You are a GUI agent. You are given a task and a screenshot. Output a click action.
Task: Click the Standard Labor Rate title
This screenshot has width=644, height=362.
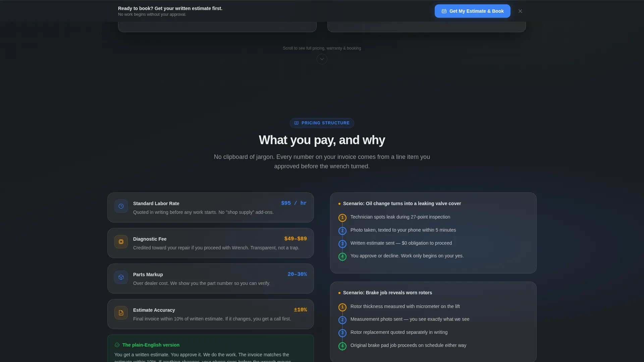click(x=156, y=203)
